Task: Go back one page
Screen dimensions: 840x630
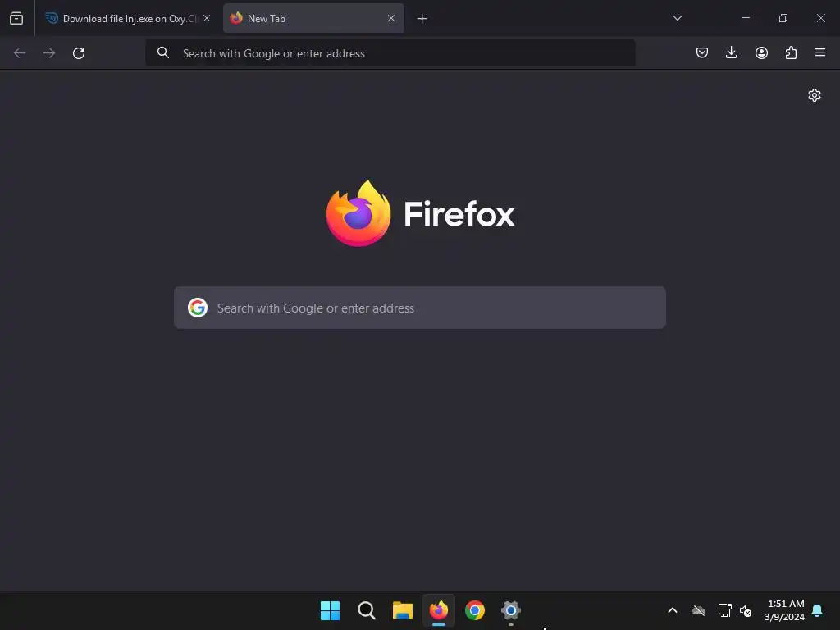Action: tap(20, 53)
